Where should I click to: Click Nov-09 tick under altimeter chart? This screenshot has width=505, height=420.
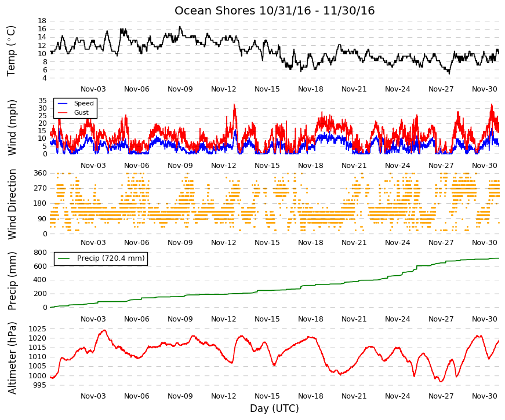180,396
